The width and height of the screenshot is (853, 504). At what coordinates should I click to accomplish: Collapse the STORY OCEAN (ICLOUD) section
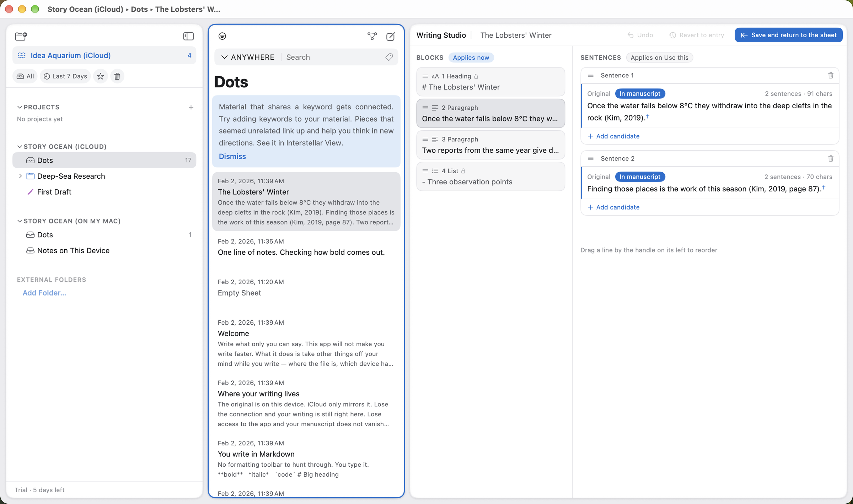click(x=20, y=147)
